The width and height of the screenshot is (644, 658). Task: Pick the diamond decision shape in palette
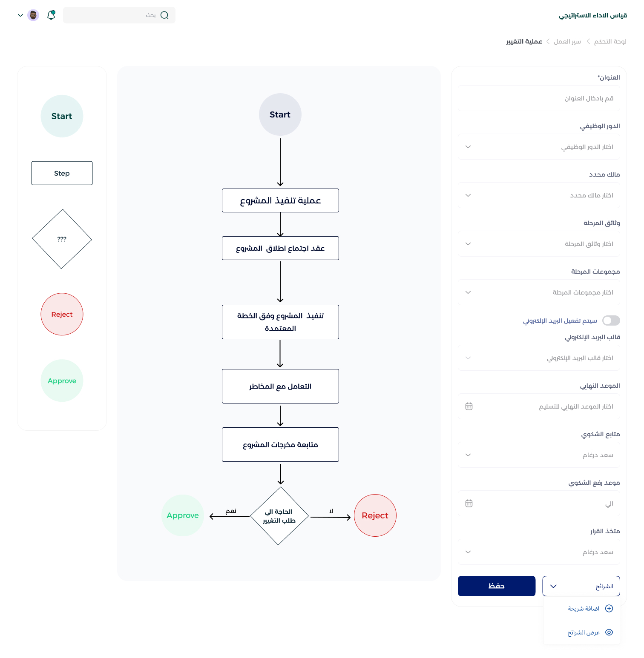pyautogui.click(x=62, y=239)
